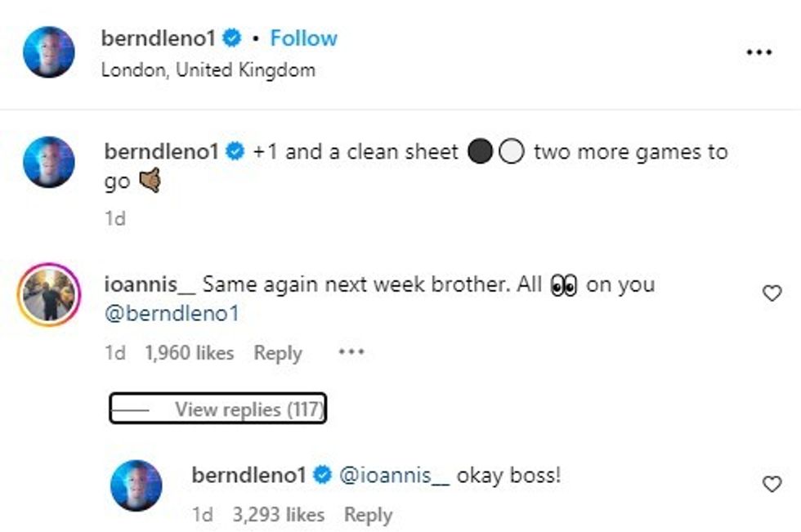Open options menu on ioannis__'s comment

click(x=351, y=351)
